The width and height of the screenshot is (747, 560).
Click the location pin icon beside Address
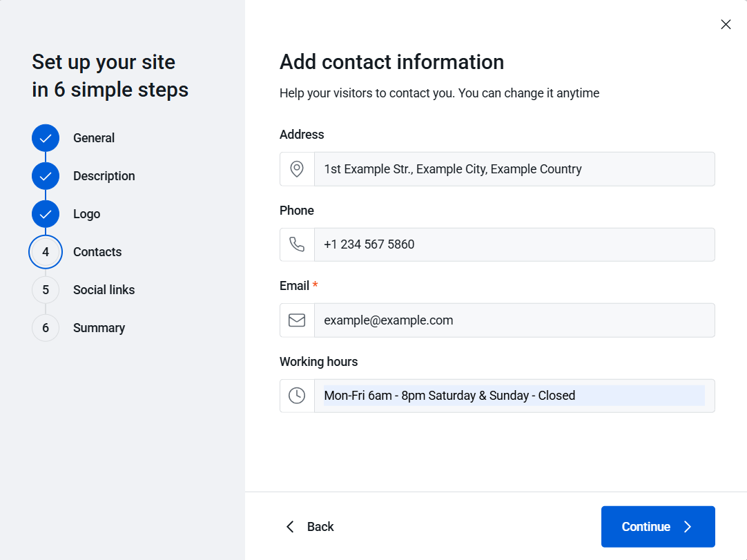297,169
